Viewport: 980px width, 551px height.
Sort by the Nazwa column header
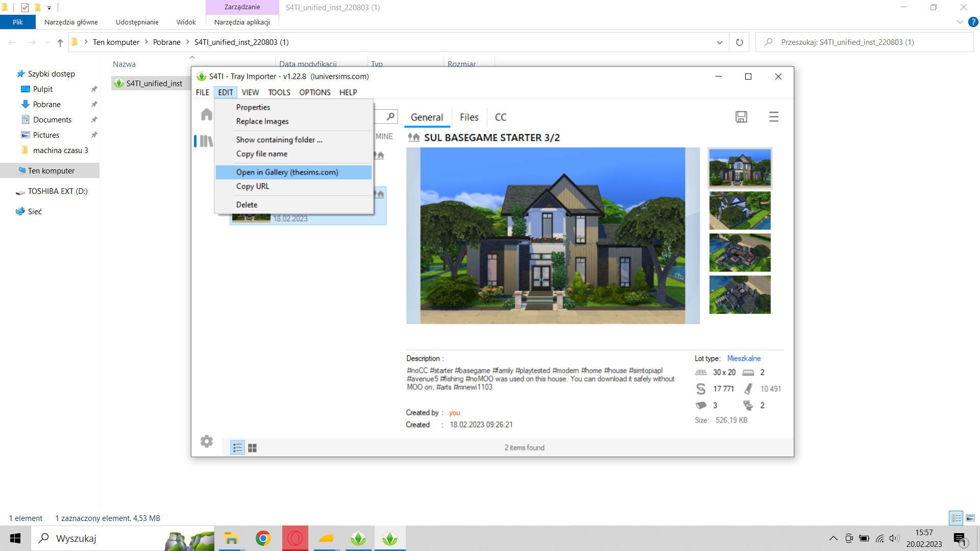click(x=124, y=64)
